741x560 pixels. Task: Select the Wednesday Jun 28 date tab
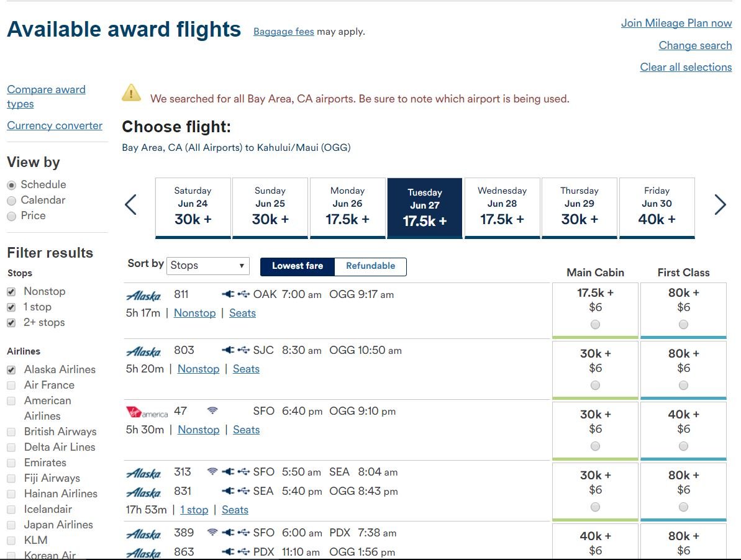[x=502, y=208]
